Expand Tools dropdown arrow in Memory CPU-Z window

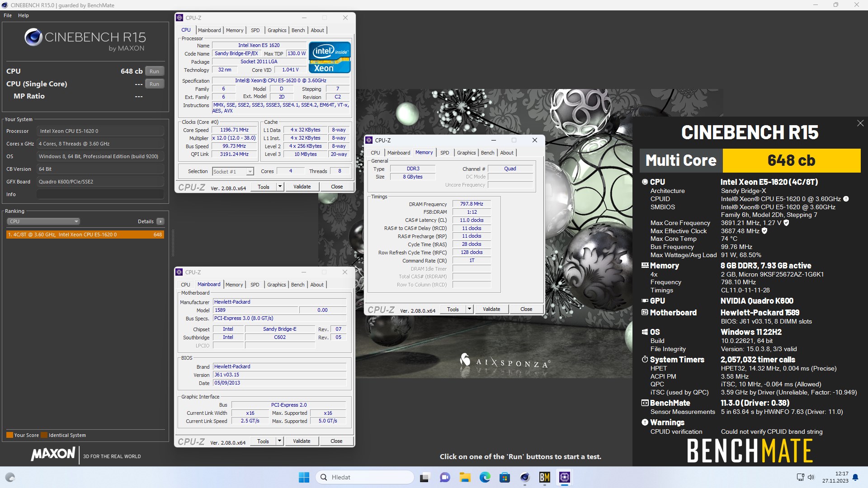(469, 310)
